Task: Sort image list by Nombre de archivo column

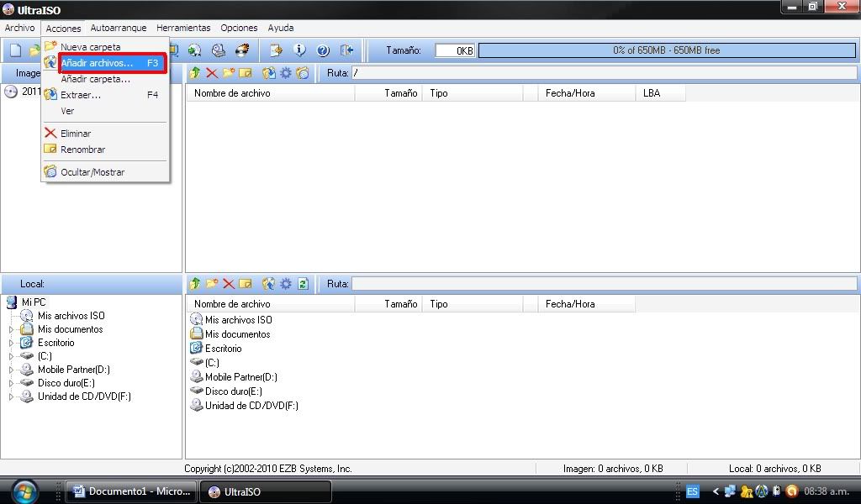Action: click(x=271, y=93)
